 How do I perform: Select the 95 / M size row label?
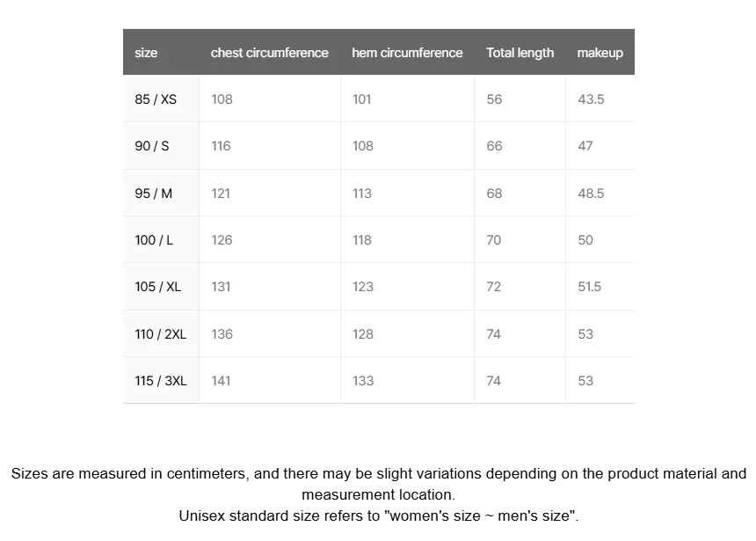[x=153, y=193]
